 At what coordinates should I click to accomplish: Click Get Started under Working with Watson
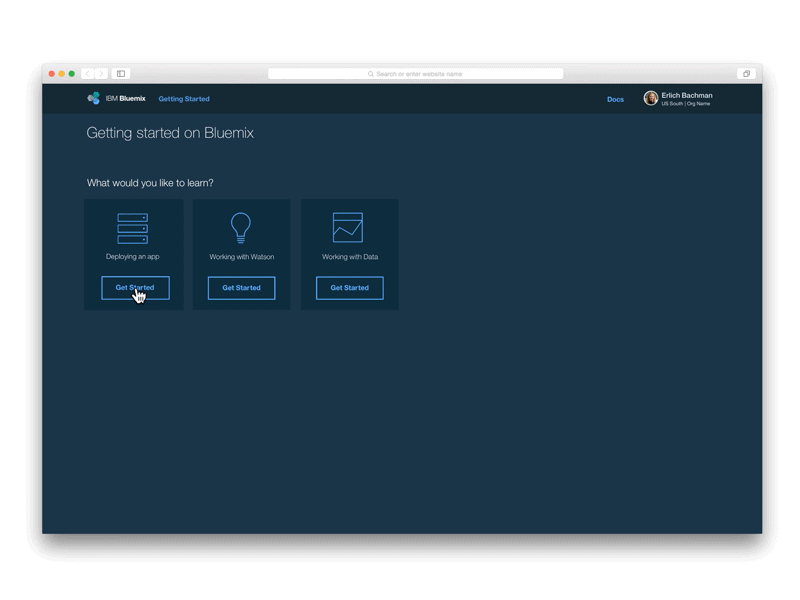click(241, 288)
